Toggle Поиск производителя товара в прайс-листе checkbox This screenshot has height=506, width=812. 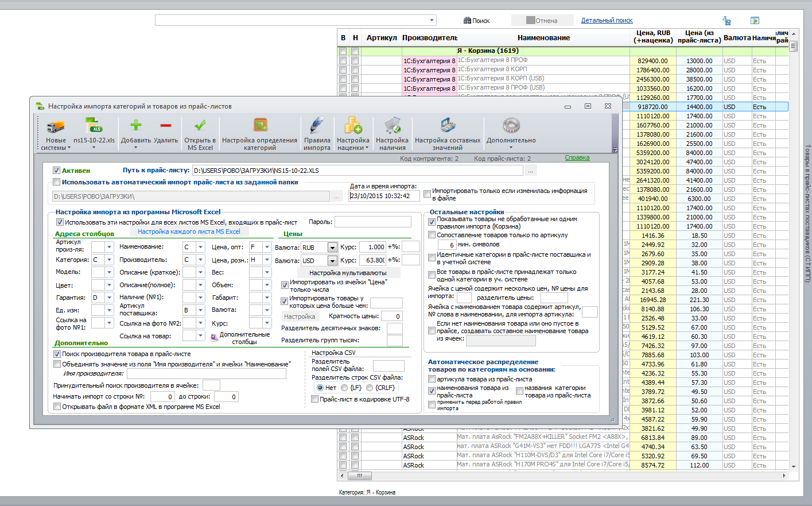57,354
